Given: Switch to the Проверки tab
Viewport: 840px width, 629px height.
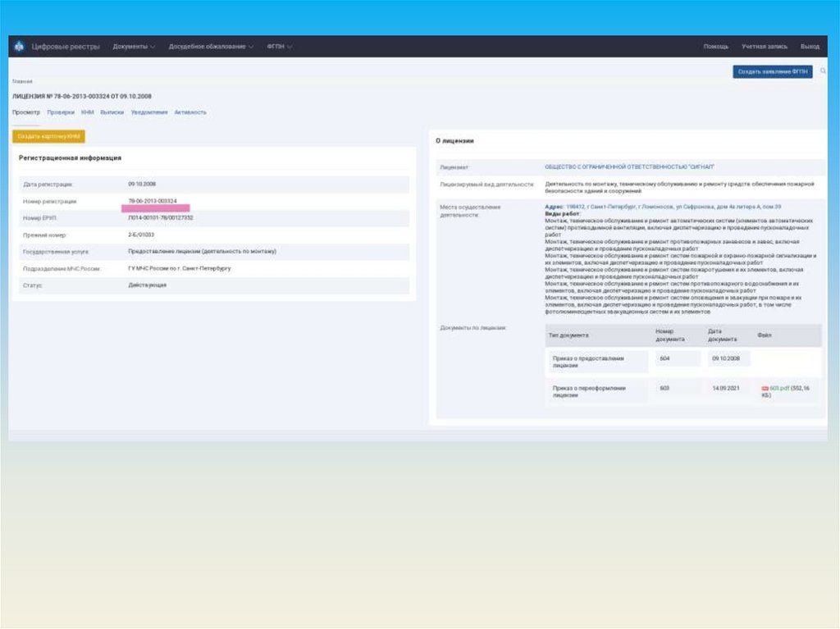Looking at the screenshot, I should tap(61, 112).
